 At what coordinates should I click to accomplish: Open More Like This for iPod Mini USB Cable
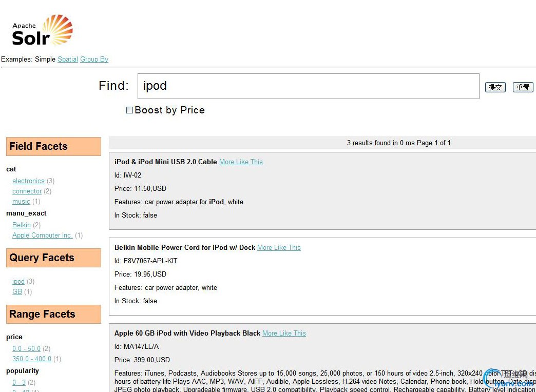[241, 162]
